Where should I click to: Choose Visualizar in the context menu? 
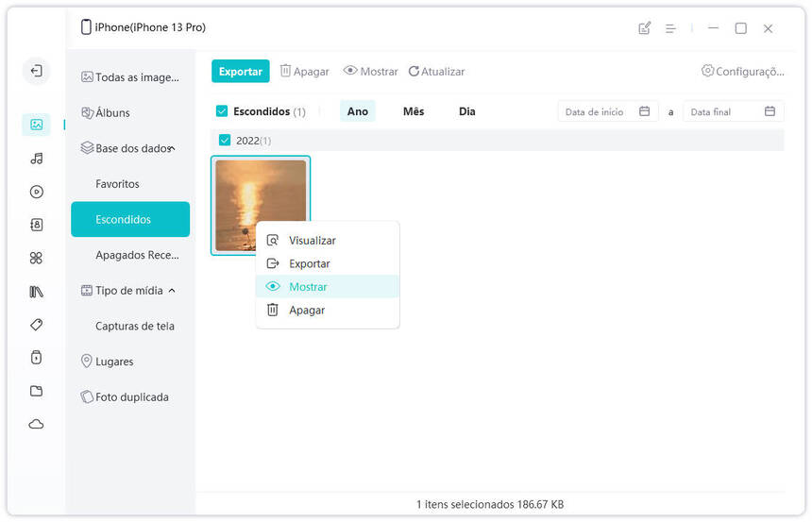[312, 241]
